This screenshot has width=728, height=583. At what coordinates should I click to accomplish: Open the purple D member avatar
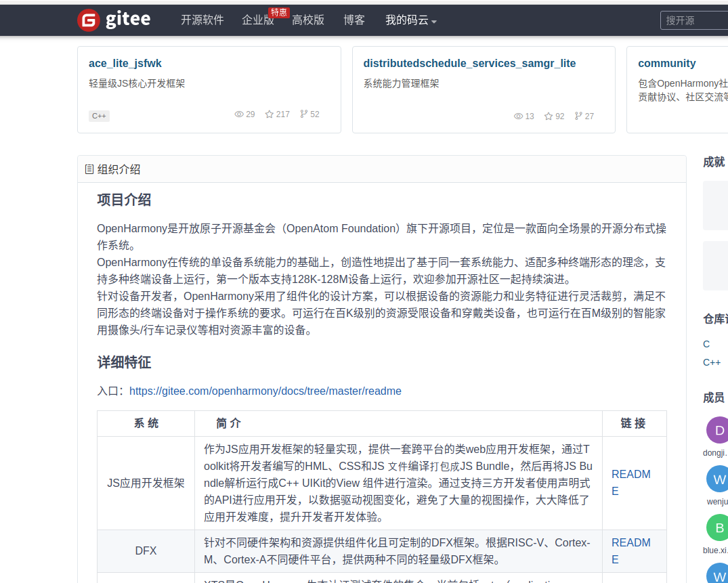coord(718,430)
